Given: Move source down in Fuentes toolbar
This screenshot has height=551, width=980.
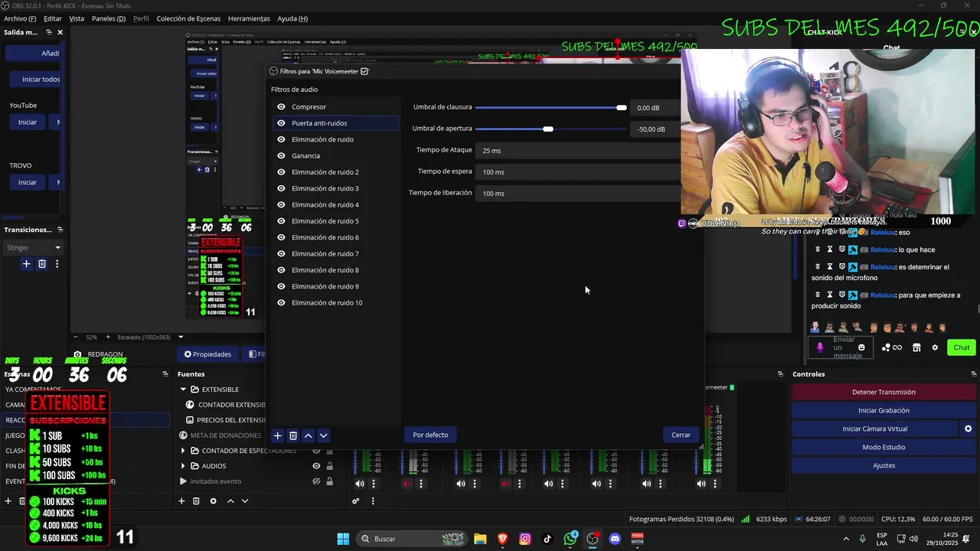Looking at the screenshot, I should pyautogui.click(x=245, y=501).
